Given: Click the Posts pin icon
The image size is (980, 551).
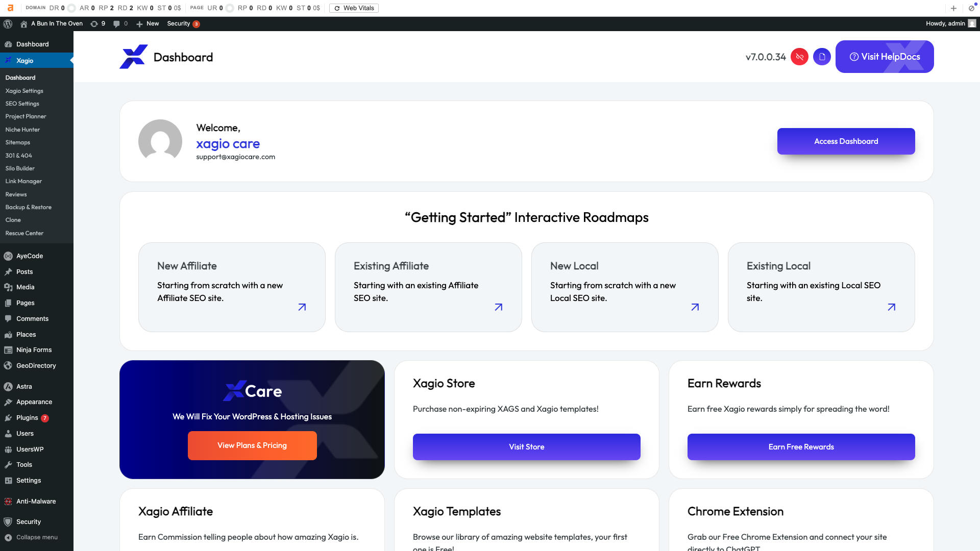Looking at the screenshot, I should [x=8, y=272].
